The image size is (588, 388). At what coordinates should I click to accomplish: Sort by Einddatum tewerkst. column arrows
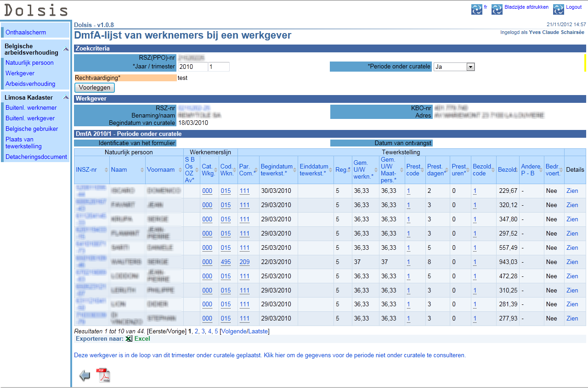331,170
